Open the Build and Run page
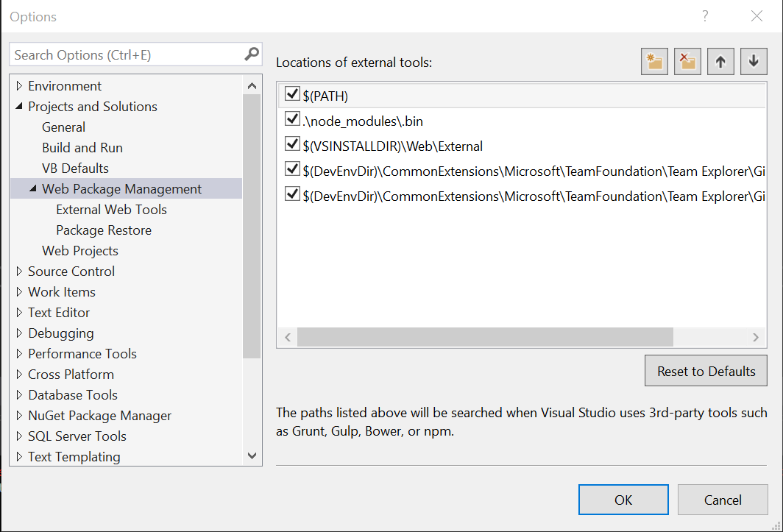783x532 pixels. (x=82, y=148)
